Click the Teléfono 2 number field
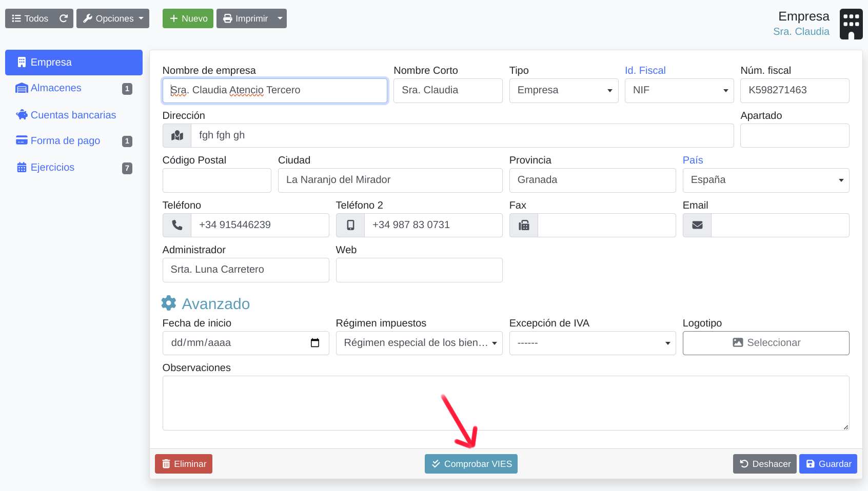 [433, 225]
